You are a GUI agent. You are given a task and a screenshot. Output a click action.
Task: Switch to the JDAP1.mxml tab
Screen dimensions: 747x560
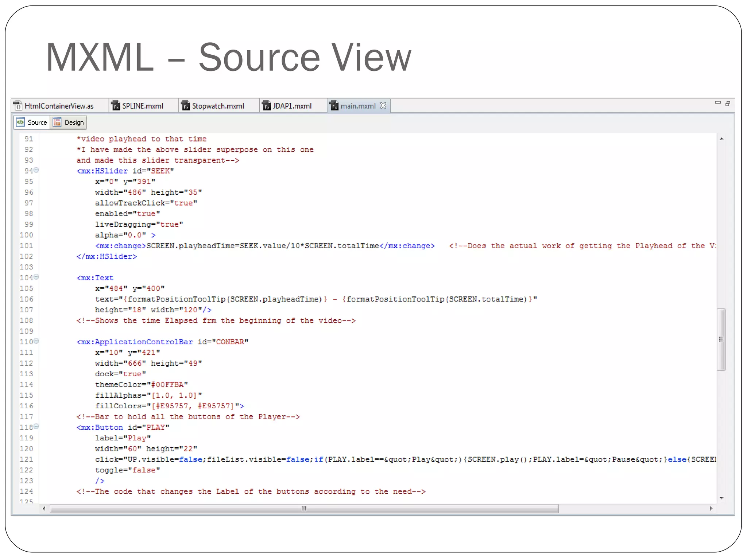pyautogui.click(x=292, y=106)
